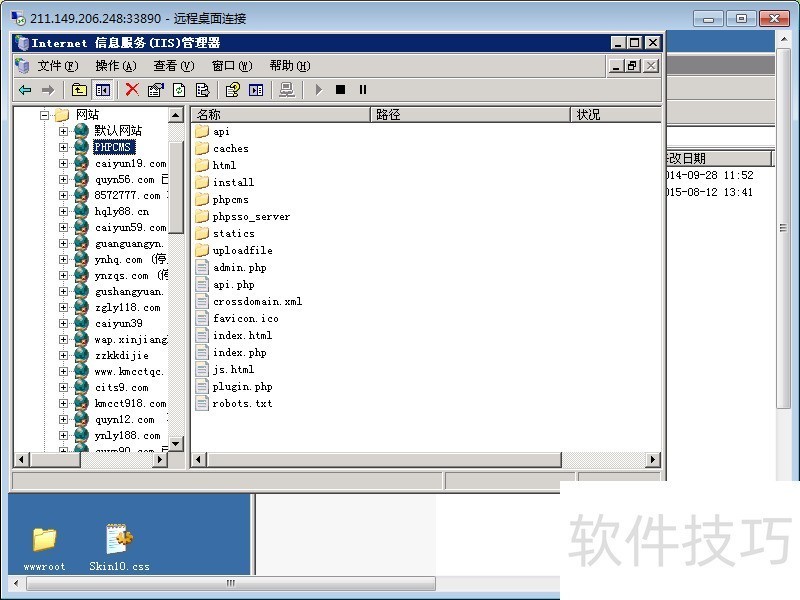Select the kmcct918.com site in tree
The width and height of the screenshot is (800, 600).
131,404
